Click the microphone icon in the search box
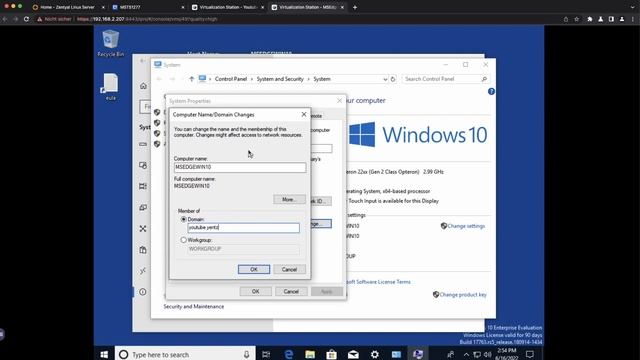 247,354
